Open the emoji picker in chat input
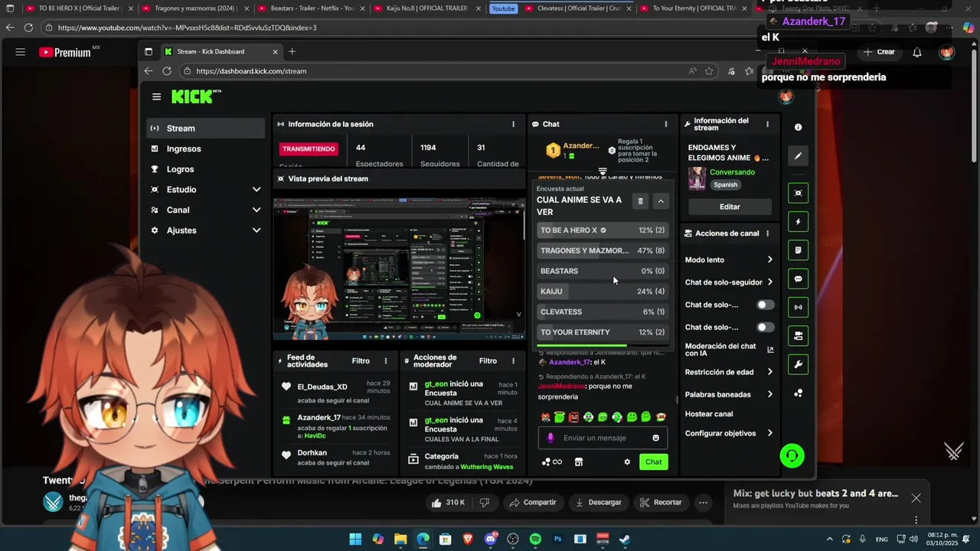This screenshot has width=980, height=551. (655, 438)
